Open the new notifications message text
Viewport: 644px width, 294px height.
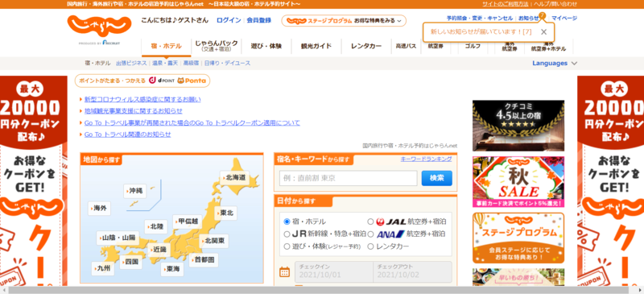coord(481,31)
